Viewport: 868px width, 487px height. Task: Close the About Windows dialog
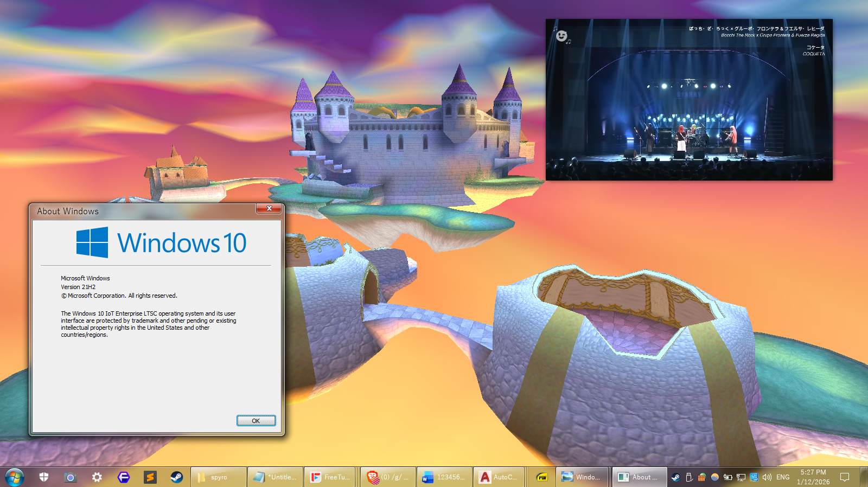point(269,209)
